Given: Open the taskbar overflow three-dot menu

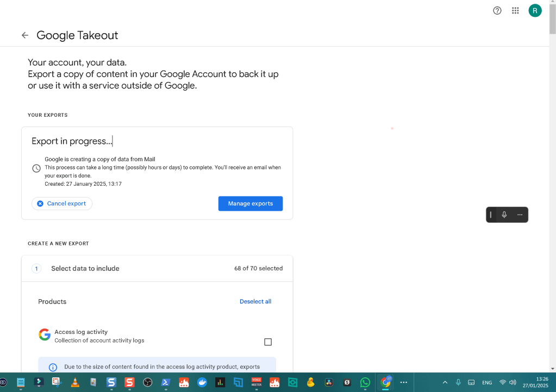Looking at the screenshot, I should click(x=403, y=382).
